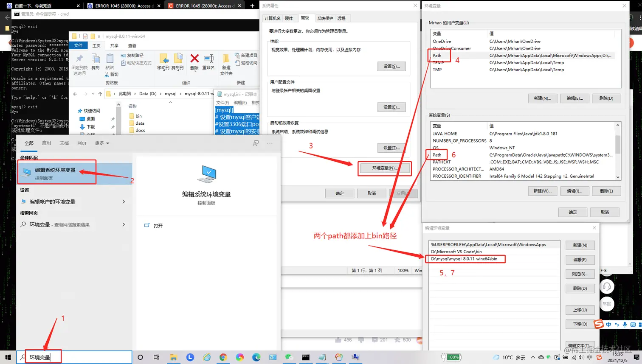Open Microsoft Edge from the taskbar

tap(256, 357)
